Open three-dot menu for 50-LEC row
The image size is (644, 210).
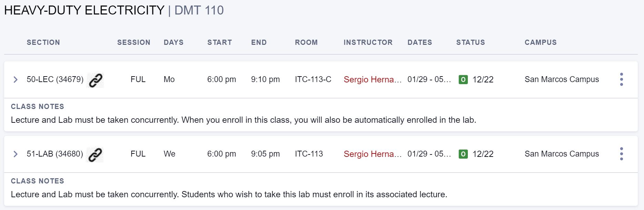click(x=621, y=79)
